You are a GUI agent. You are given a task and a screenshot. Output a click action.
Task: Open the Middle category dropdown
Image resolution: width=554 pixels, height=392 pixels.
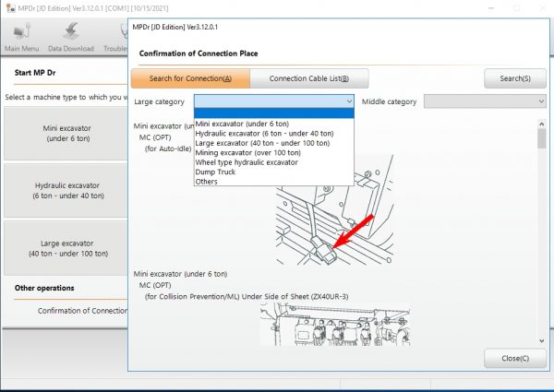point(485,101)
